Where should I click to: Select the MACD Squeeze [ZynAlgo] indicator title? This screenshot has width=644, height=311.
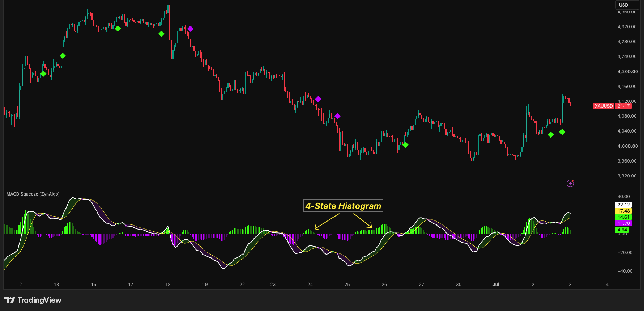point(33,194)
